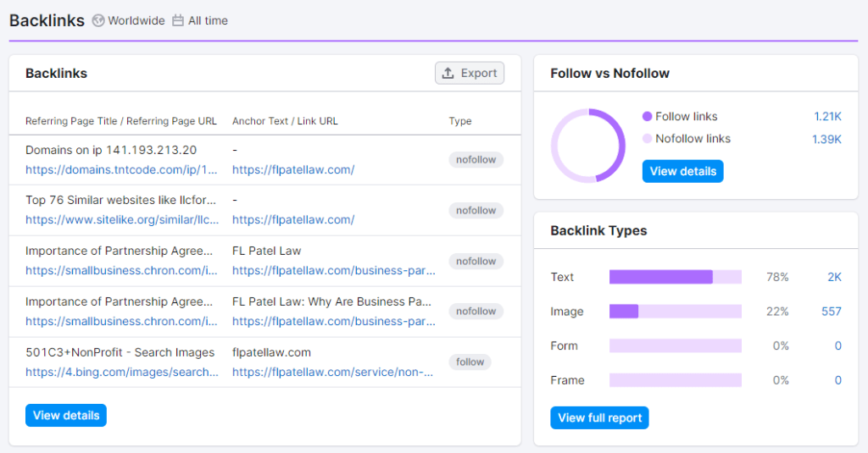Click the All time label
This screenshot has width=868, height=453.
pos(208,20)
